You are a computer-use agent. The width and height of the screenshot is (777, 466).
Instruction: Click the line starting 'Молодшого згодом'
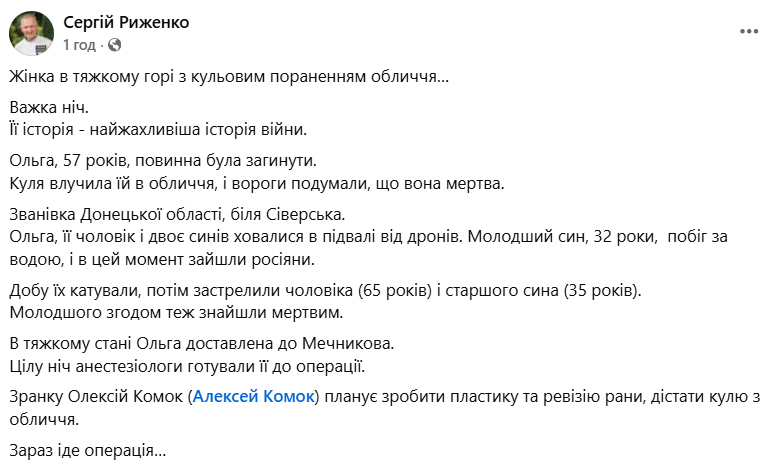tap(175, 312)
